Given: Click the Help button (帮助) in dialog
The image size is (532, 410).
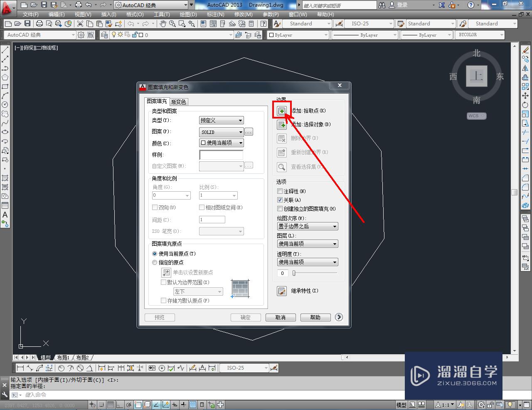Looking at the screenshot, I should [315, 317].
